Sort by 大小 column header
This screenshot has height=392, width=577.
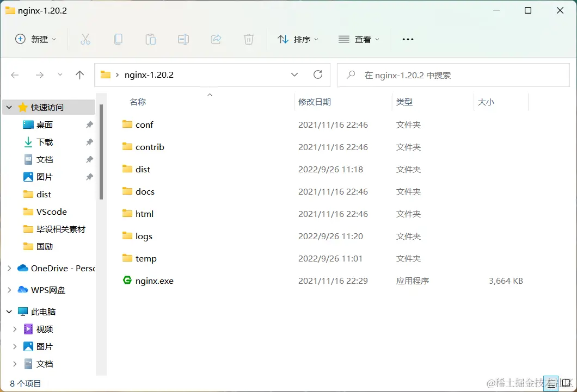(x=486, y=102)
